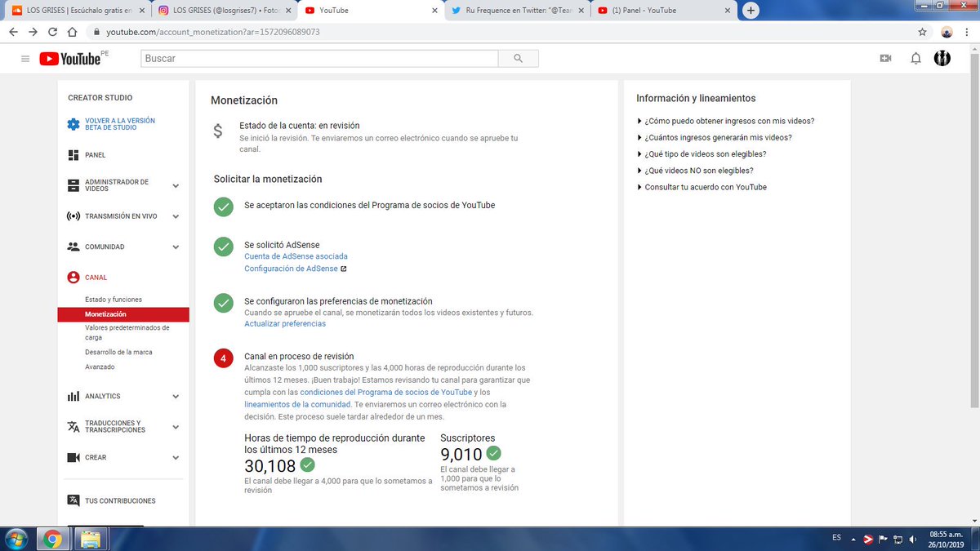980x551 pixels.
Task: Expand ¿Cuántos ingresos generarán mis videos?
Action: click(715, 137)
